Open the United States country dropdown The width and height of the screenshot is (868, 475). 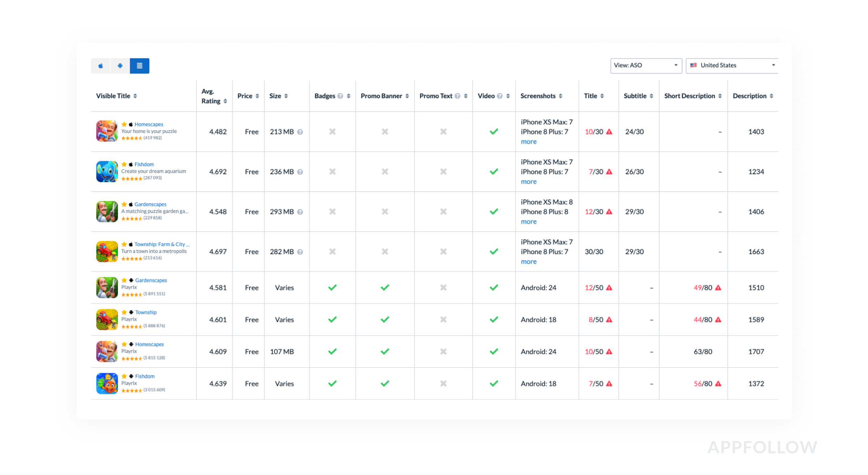[732, 66]
